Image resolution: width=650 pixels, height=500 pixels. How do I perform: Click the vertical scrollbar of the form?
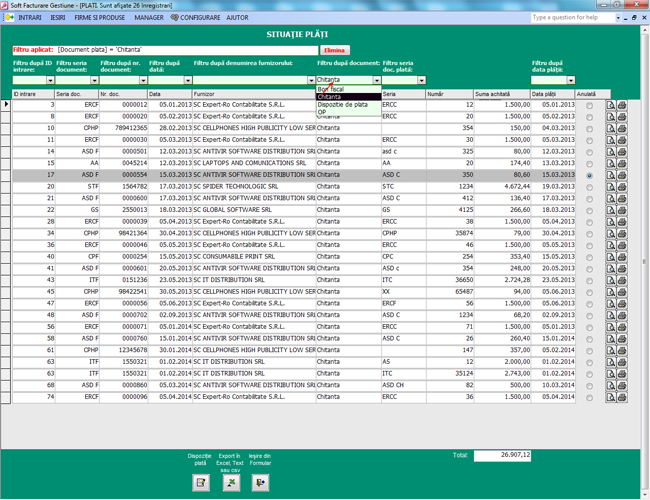[x=645, y=261]
